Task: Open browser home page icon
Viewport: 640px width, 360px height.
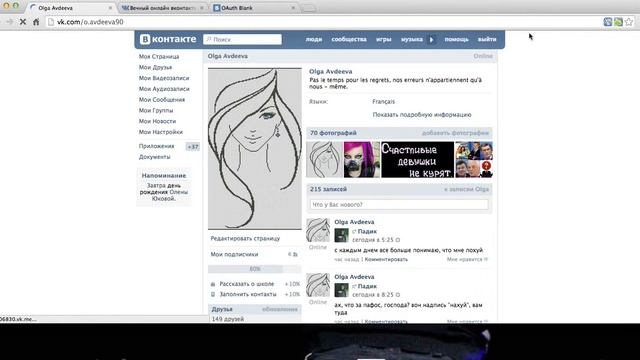Action: (36, 22)
